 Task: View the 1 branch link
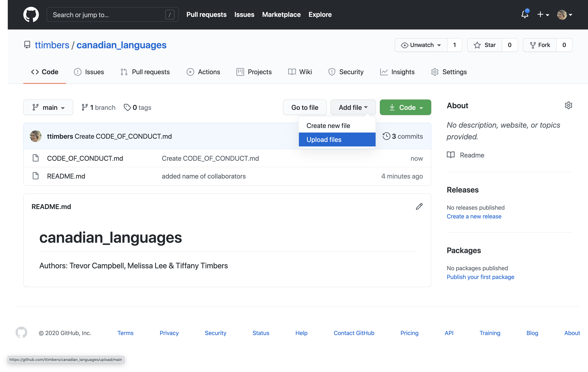pos(98,108)
